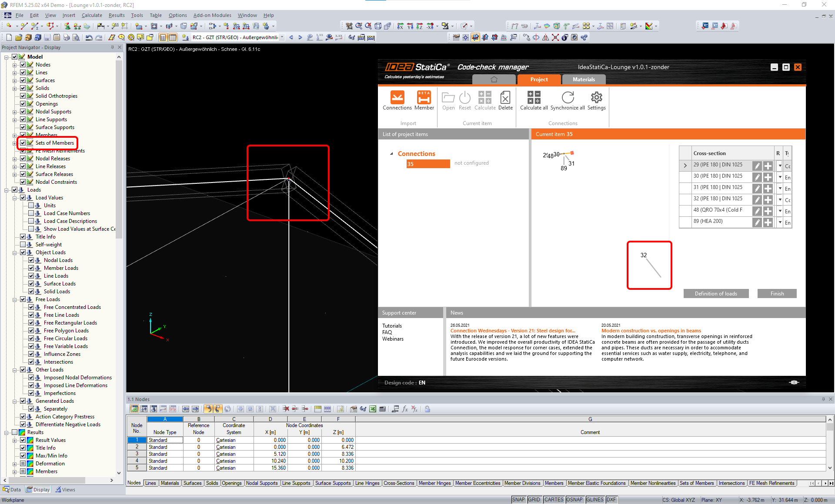Click the IDEA StatiCa Connections import icon

coord(397,98)
